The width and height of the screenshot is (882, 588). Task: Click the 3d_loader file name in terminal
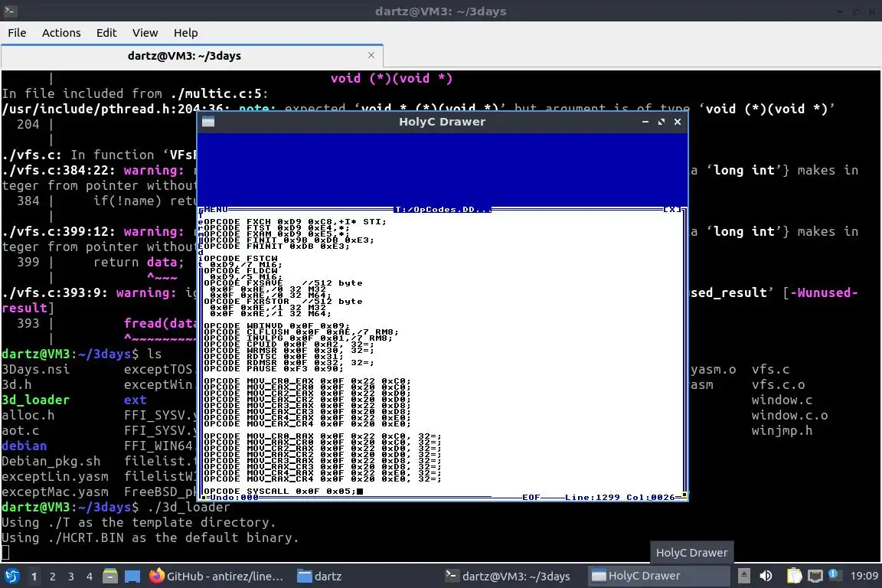coord(35,400)
